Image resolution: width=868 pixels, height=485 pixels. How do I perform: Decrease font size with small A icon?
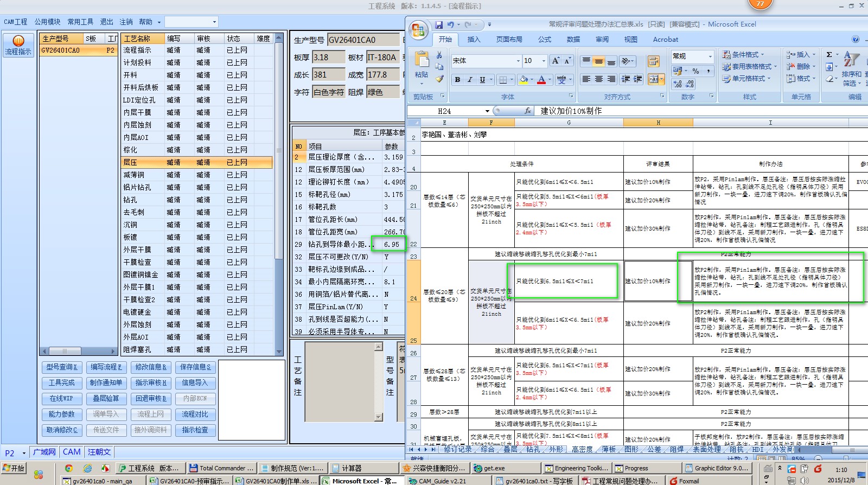pos(567,61)
